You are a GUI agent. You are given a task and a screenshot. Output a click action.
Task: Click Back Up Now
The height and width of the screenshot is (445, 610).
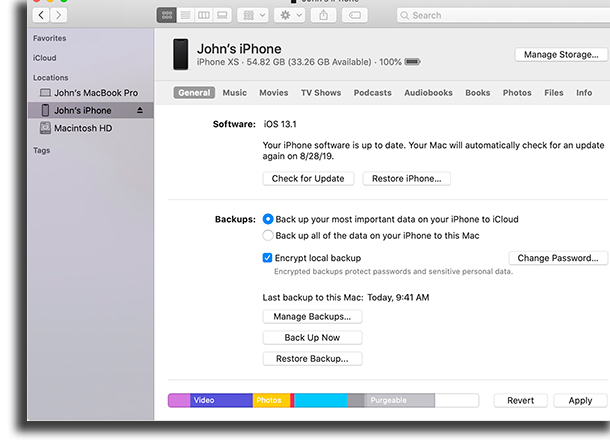(x=312, y=338)
